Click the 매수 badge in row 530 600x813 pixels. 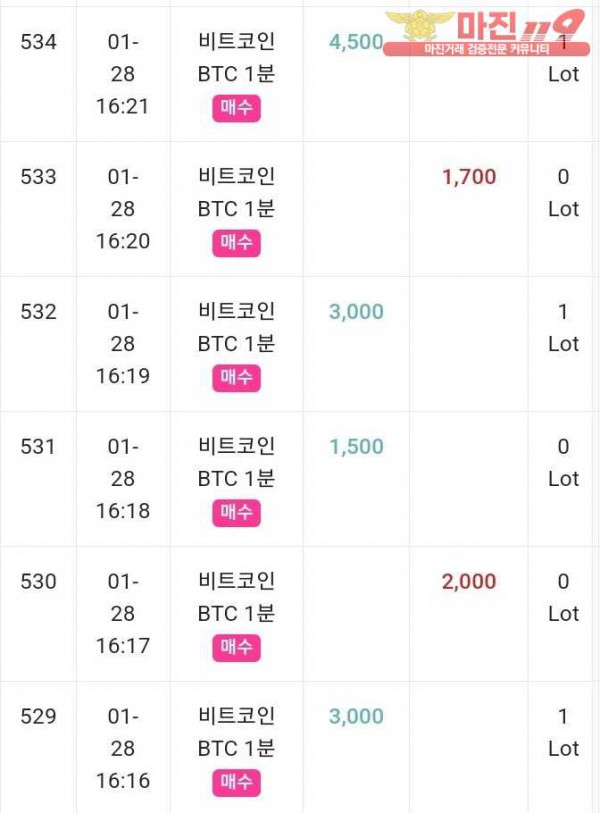pyautogui.click(x=236, y=648)
